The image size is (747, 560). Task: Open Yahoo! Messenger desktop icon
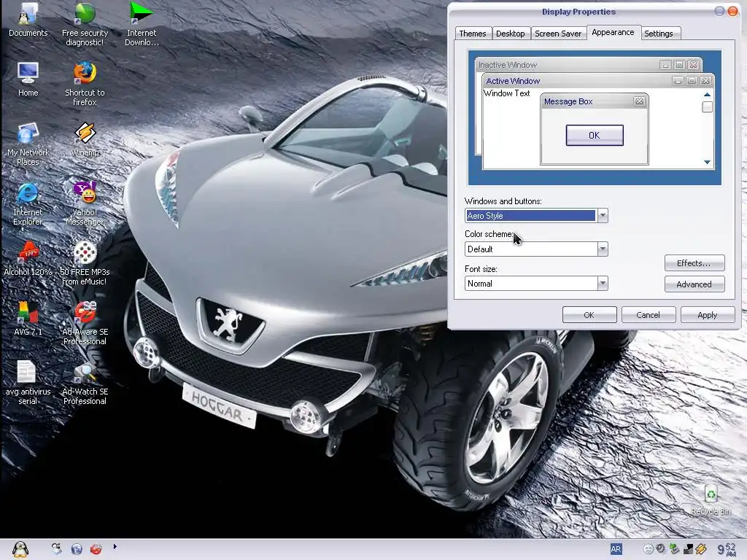tap(85, 204)
